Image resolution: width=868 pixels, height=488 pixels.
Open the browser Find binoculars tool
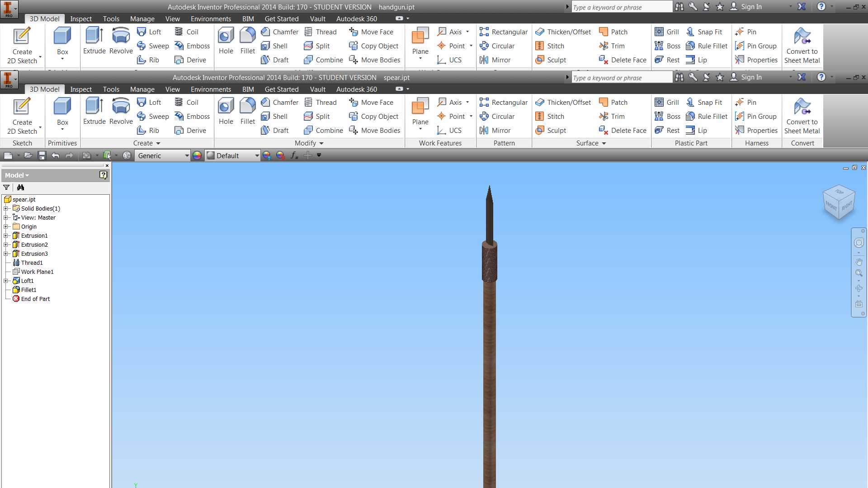20,188
